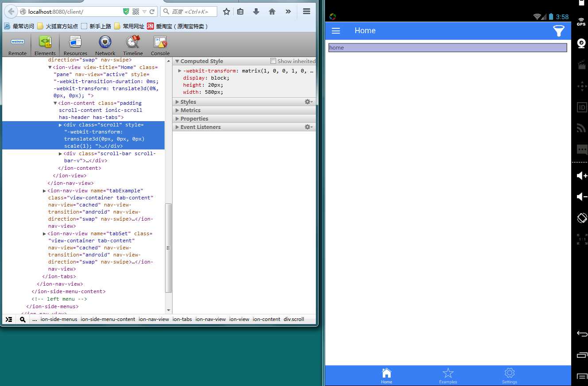Open the Console panel
This screenshot has height=386, width=588.
160,46
